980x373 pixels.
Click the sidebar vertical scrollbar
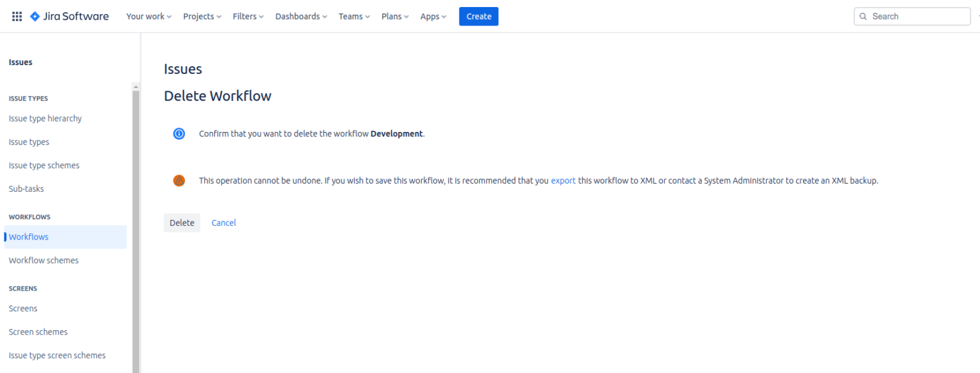tap(136, 230)
